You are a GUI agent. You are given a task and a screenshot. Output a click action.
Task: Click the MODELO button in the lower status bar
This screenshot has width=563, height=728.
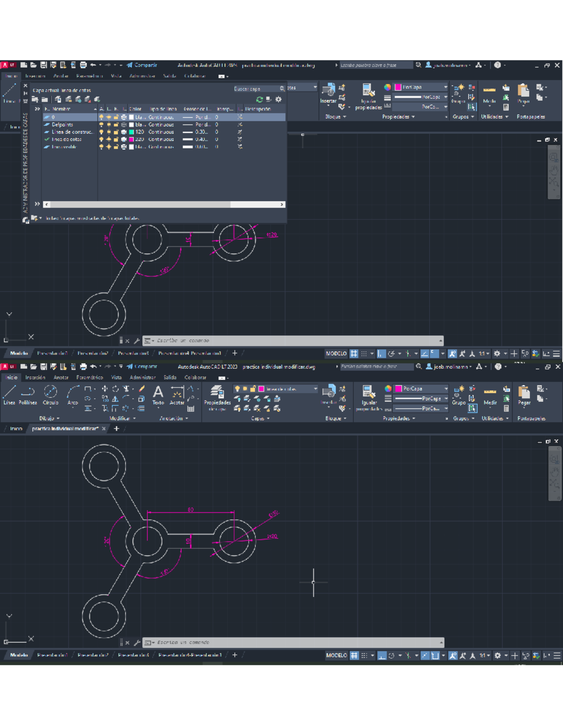(x=336, y=655)
